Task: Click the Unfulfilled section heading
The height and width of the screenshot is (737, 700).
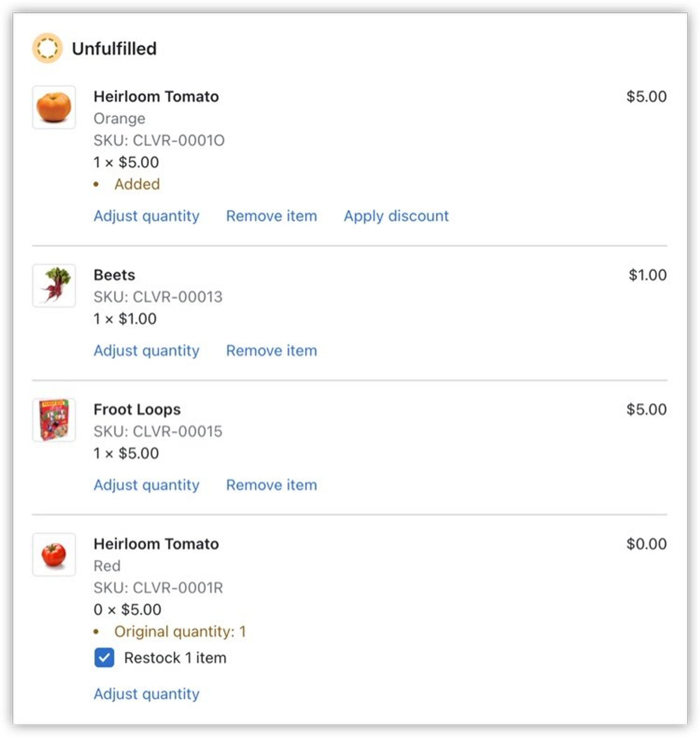Action: (x=114, y=49)
